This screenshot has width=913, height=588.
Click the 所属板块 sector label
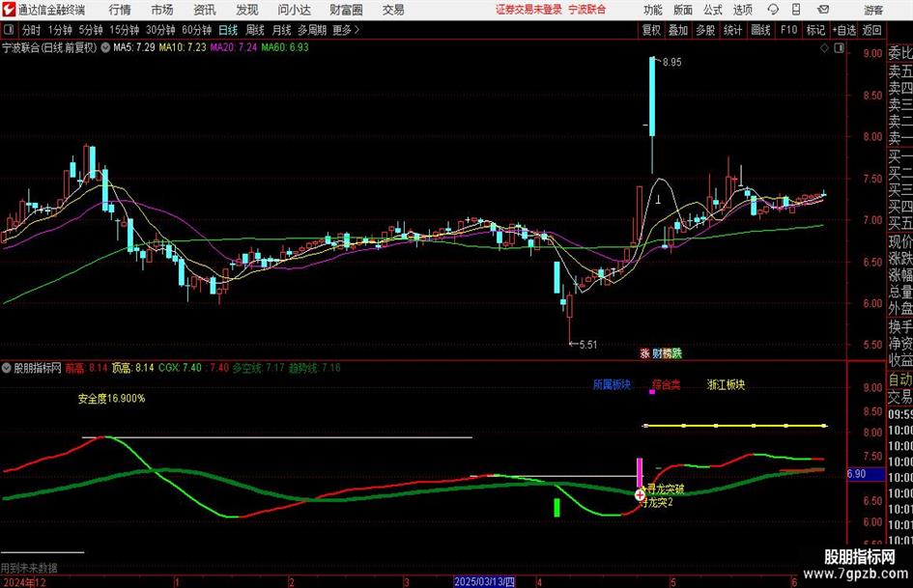tap(612, 384)
